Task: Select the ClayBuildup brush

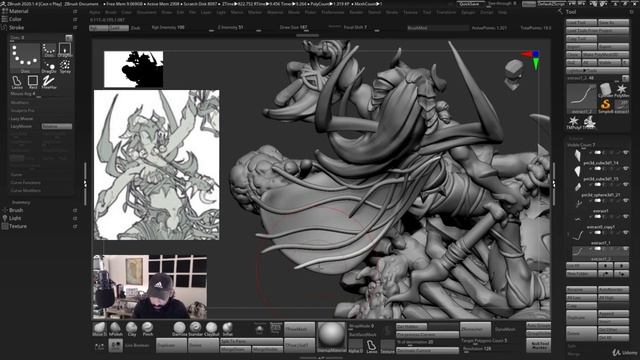Action: 211,329
